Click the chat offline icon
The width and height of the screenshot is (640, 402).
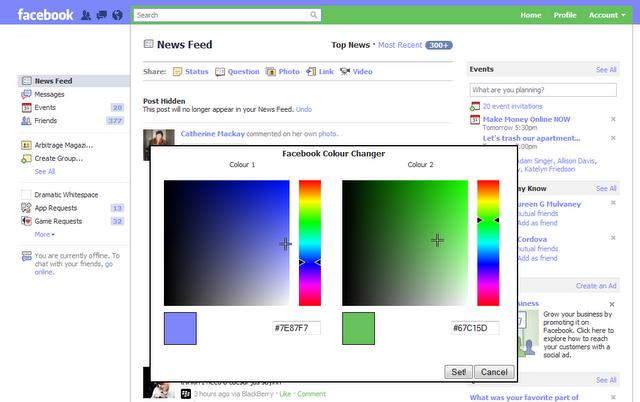point(27,256)
